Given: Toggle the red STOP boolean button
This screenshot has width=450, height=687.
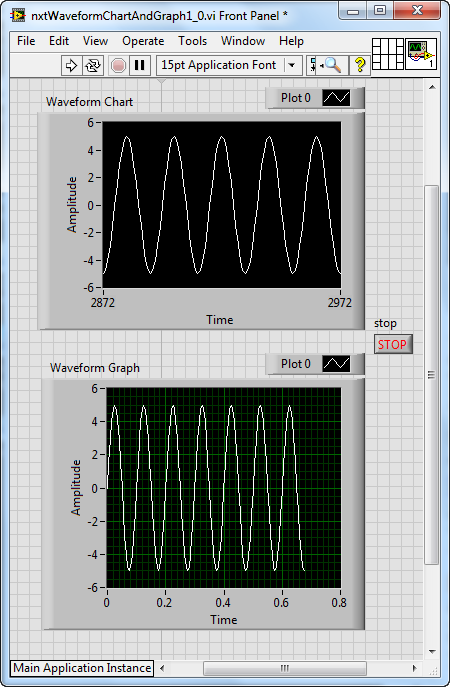Looking at the screenshot, I should tap(393, 344).
